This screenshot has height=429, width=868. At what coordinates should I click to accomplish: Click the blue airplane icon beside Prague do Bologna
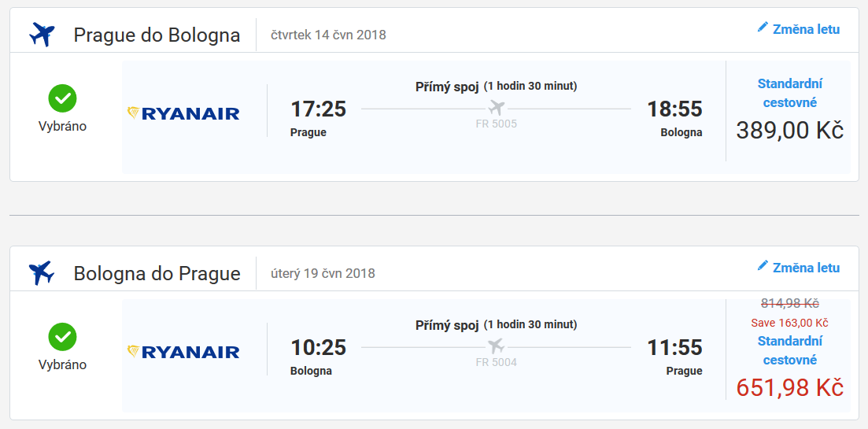tap(42, 35)
